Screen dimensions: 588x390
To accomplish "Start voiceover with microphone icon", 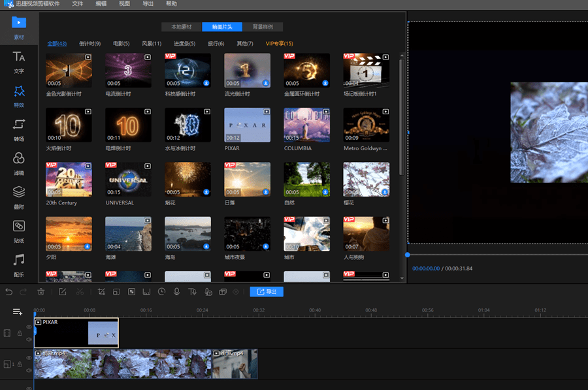I will [x=176, y=292].
